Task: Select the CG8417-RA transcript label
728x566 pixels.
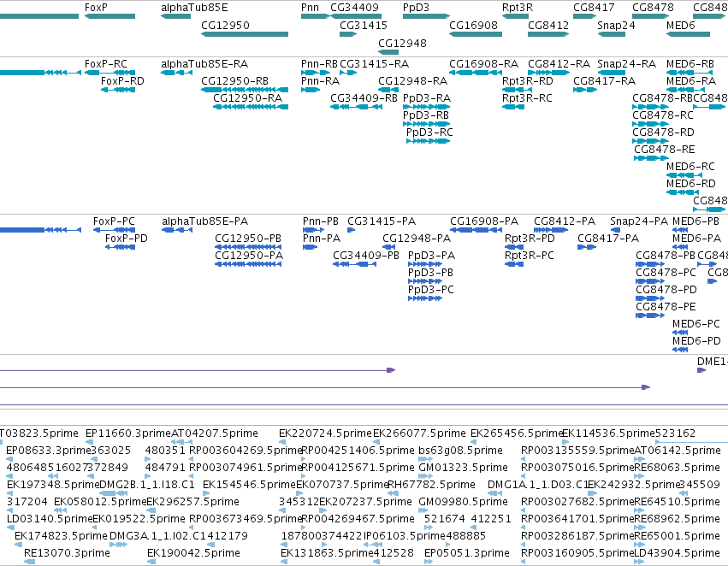Action: pos(604,80)
